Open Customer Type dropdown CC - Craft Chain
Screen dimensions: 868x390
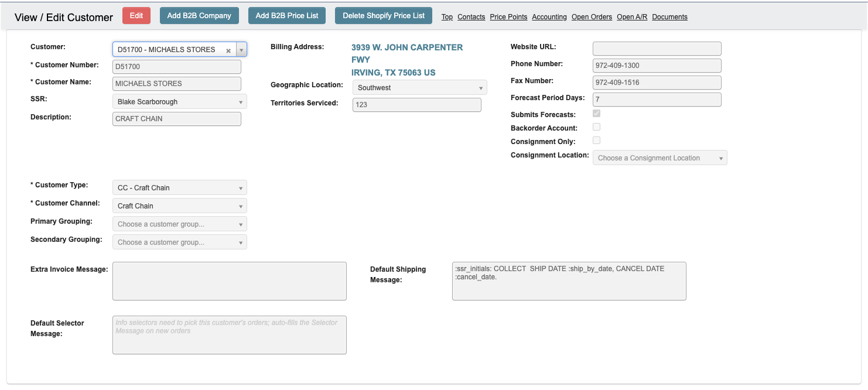point(180,188)
